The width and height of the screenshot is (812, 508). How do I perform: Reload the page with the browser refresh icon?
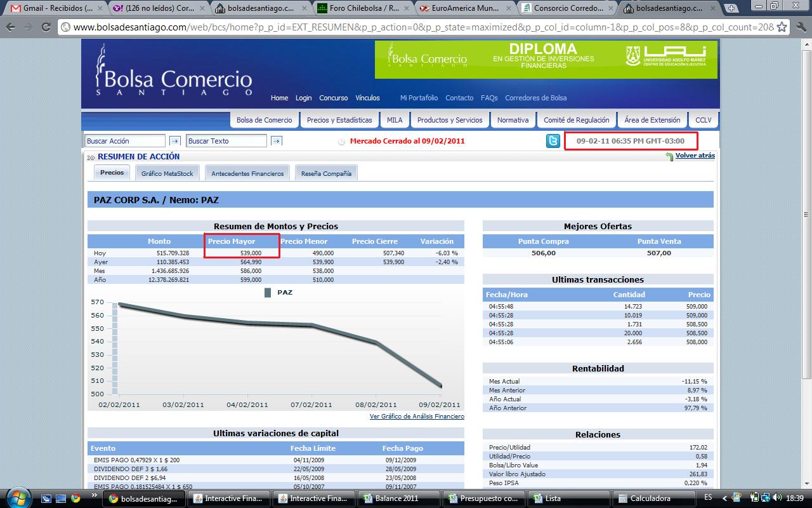pyautogui.click(x=46, y=27)
